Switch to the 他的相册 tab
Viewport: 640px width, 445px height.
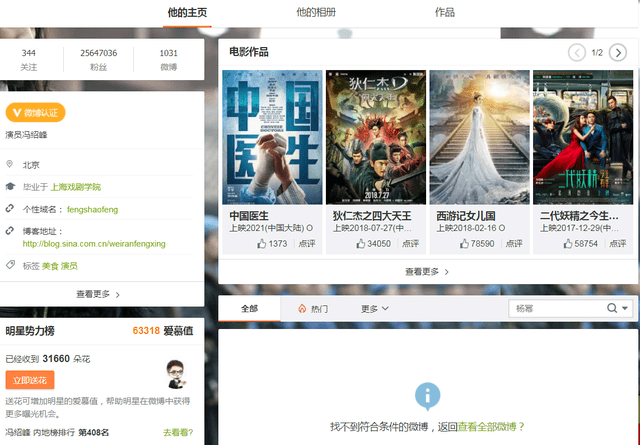click(x=316, y=13)
